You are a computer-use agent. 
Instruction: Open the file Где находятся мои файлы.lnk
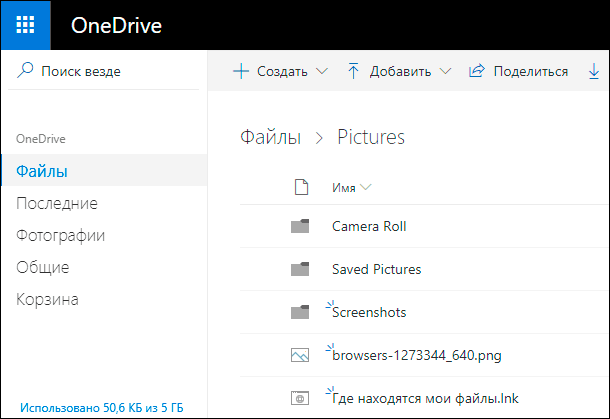click(x=425, y=398)
